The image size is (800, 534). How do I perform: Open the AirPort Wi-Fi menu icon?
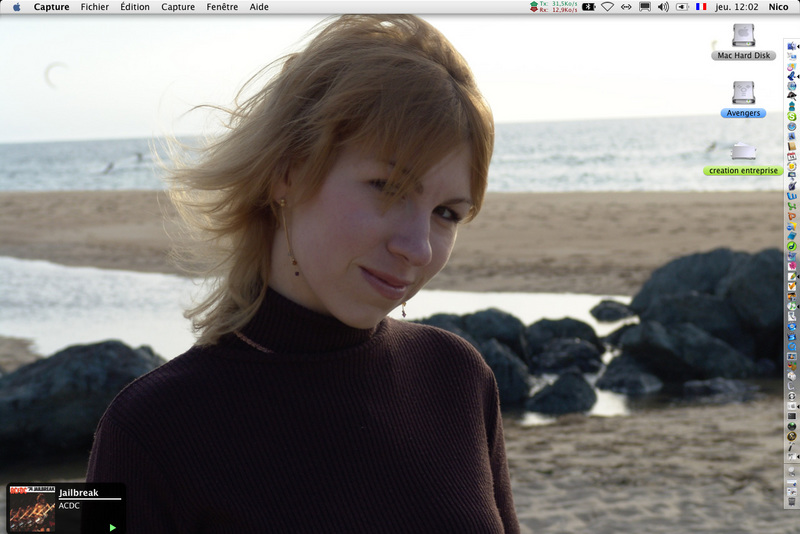[607, 7]
